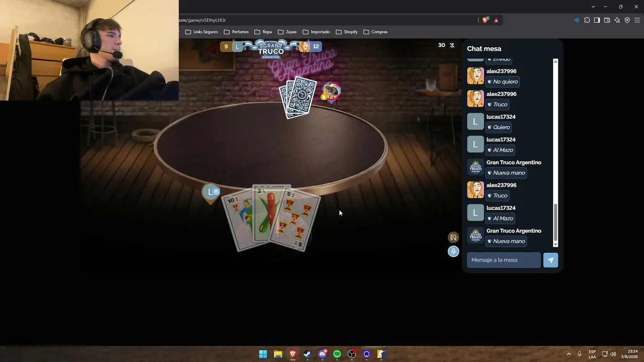The image size is (644, 362).
Task: Open the Ropa bookmarks folder
Action: click(263, 32)
